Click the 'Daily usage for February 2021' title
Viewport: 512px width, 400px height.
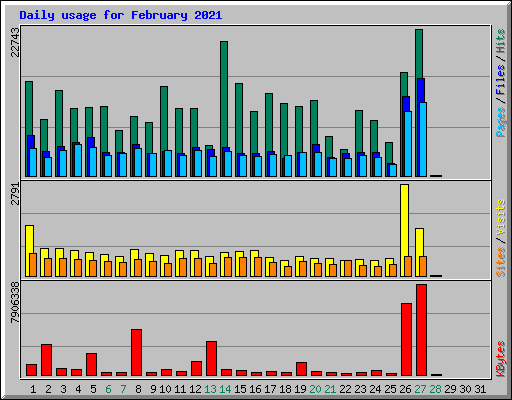(121, 15)
